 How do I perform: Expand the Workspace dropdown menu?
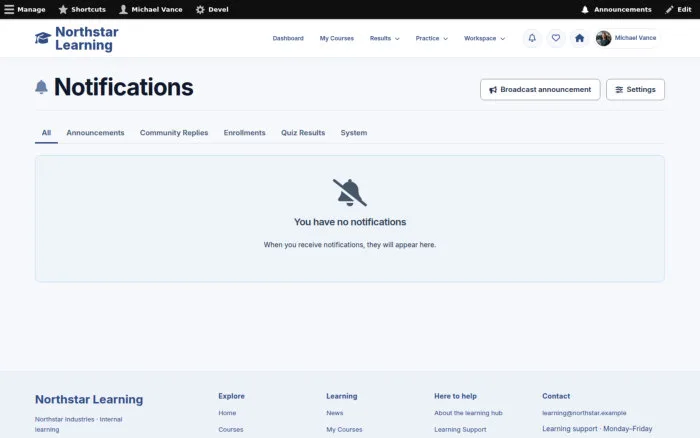484,38
